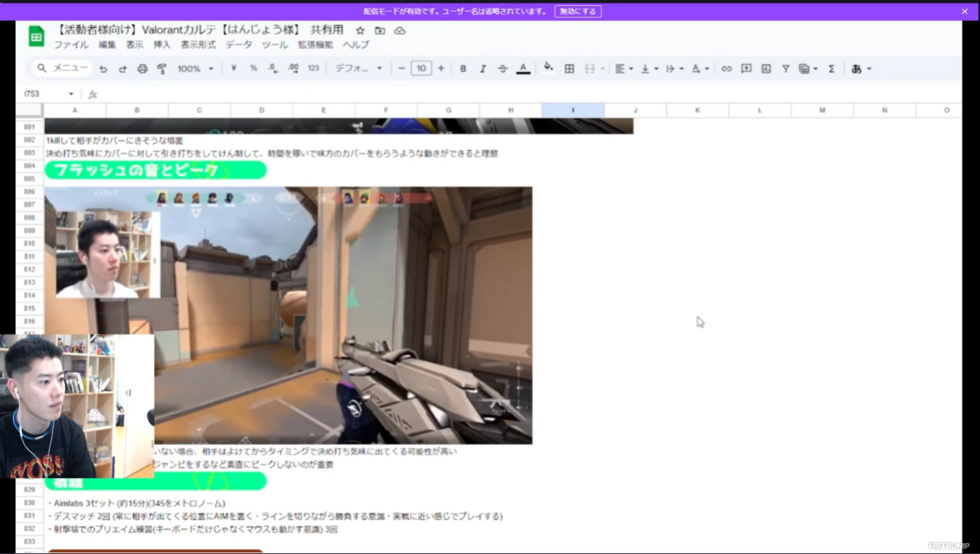Open the 表示 menu
Screen dimensions: 980x554
click(135, 45)
